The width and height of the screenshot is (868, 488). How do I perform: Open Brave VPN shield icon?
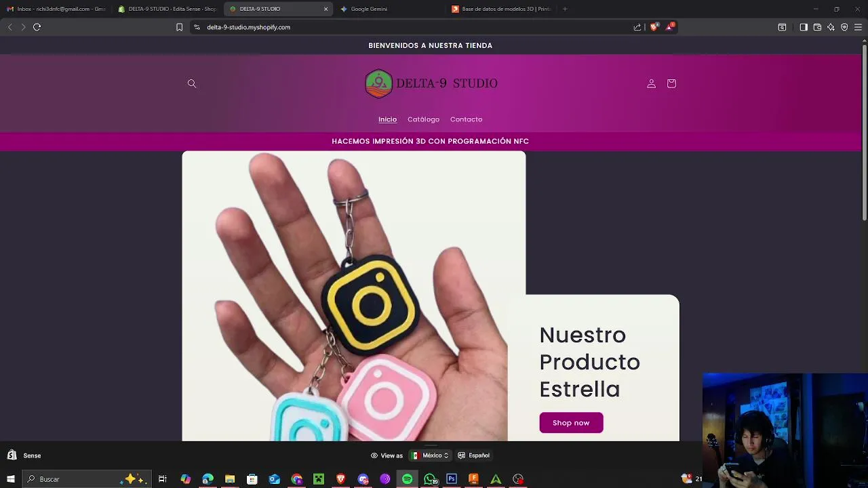pyautogui.click(x=844, y=27)
